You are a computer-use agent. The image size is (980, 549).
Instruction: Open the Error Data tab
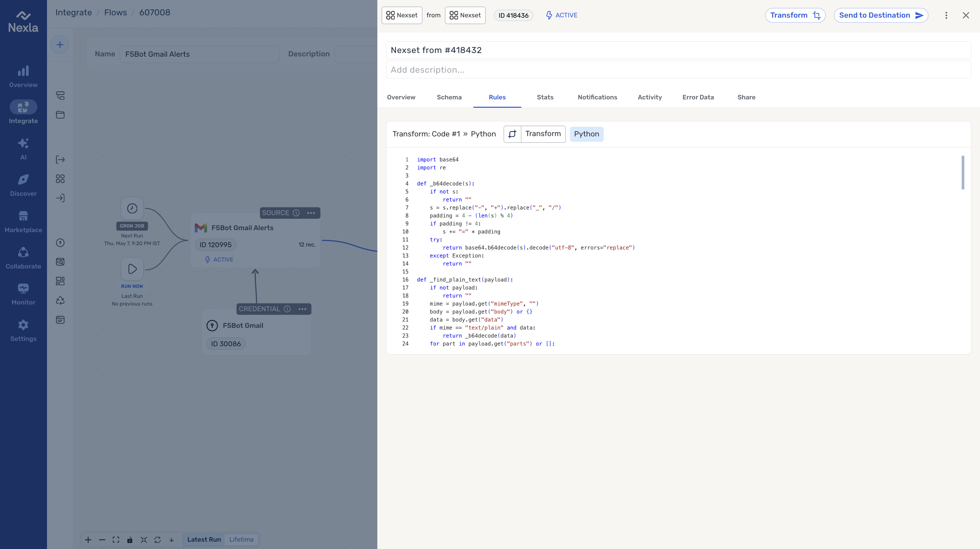pyautogui.click(x=698, y=97)
